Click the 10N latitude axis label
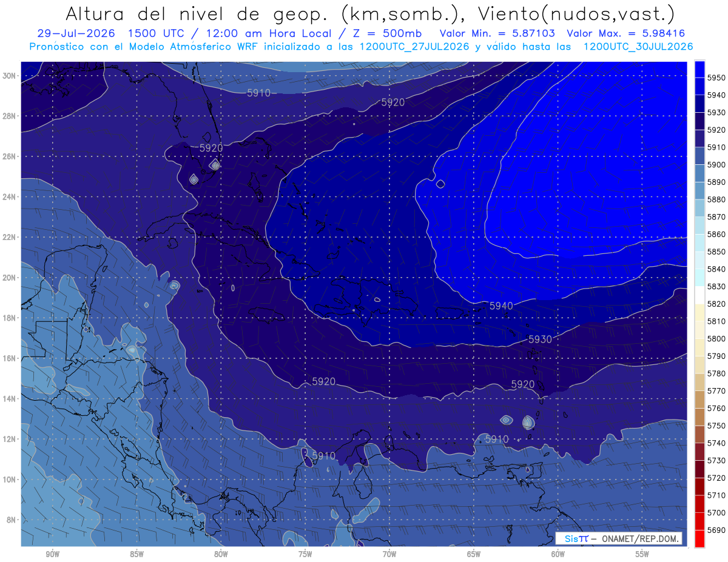728x562 pixels. coord(10,480)
